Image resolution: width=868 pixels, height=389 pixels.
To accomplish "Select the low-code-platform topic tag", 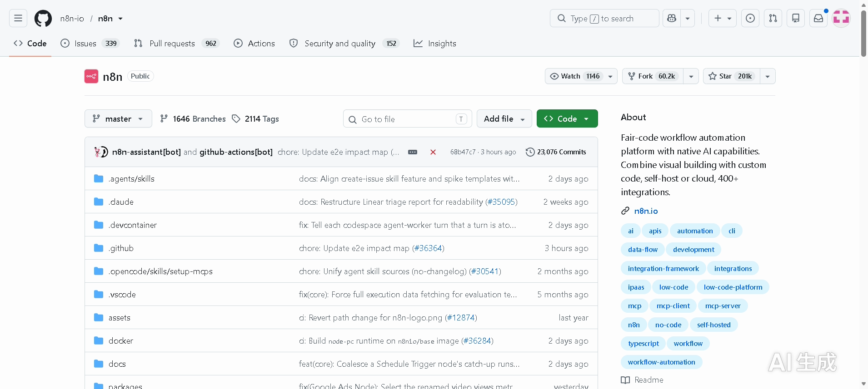I will coord(733,287).
